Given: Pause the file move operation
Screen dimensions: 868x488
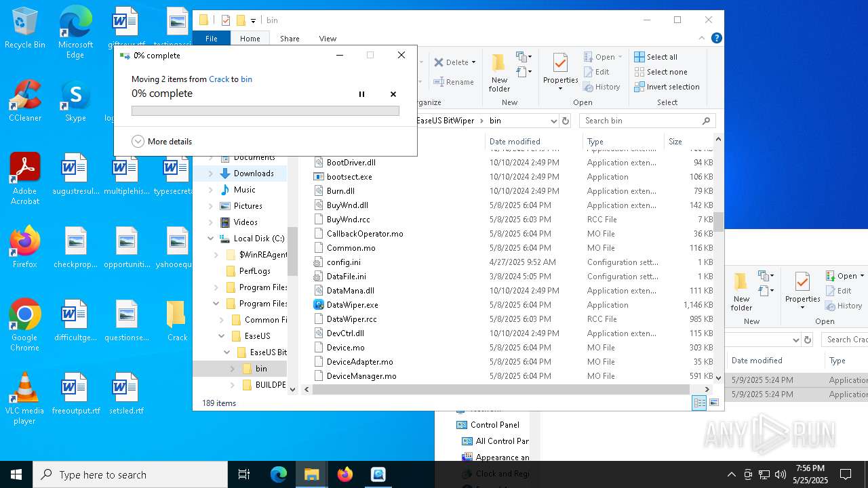Looking at the screenshot, I should (361, 94).
